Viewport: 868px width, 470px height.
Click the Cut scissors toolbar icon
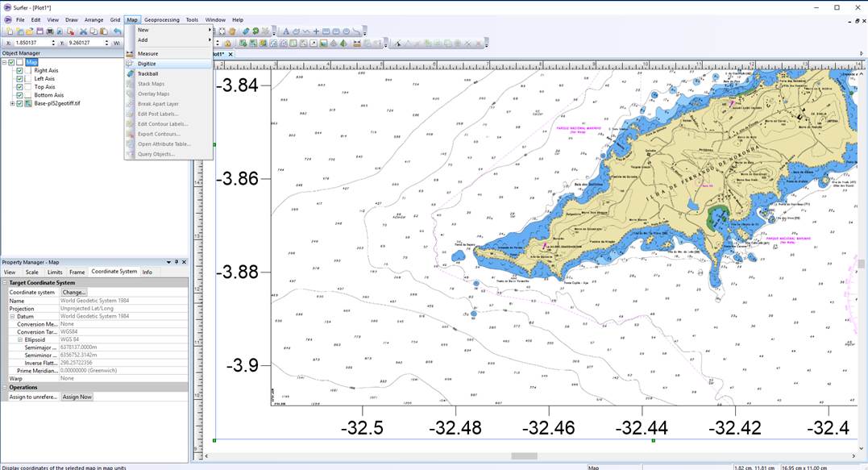tap(83, 31)
